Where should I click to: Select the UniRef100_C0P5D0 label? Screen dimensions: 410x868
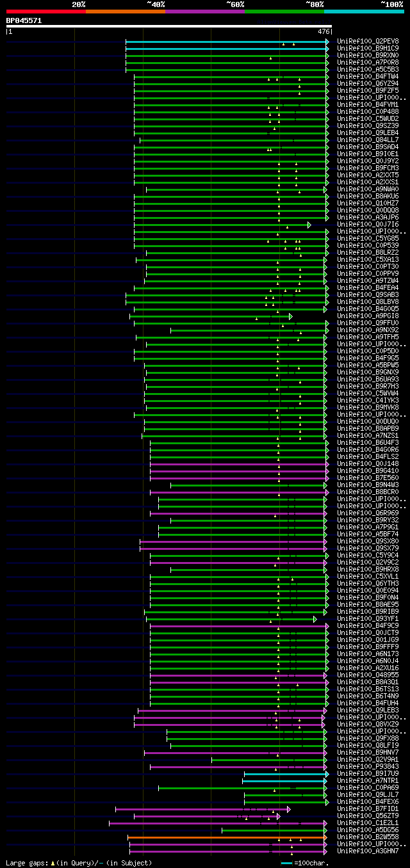(x=368, y=351)
